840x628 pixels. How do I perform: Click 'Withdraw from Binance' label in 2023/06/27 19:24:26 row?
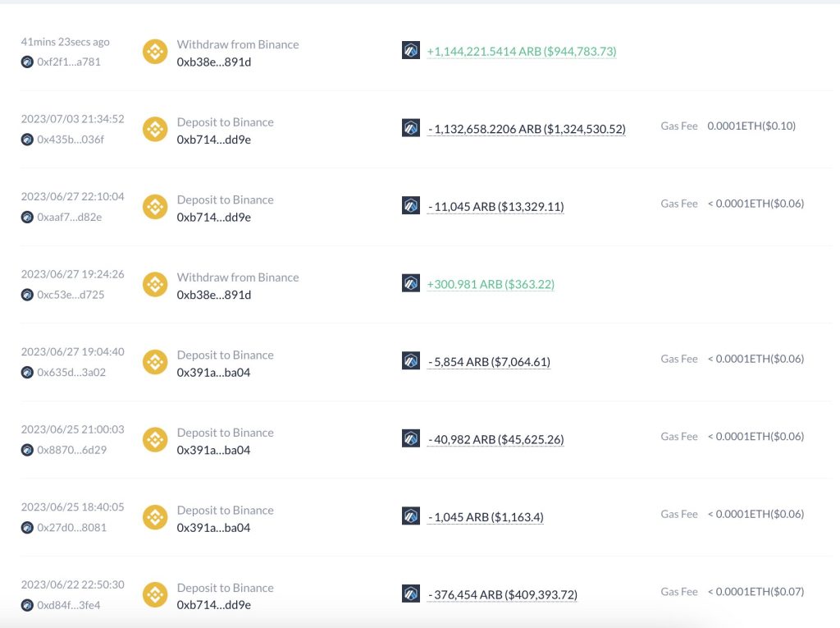pyautogui.click(x=238, y=277)
